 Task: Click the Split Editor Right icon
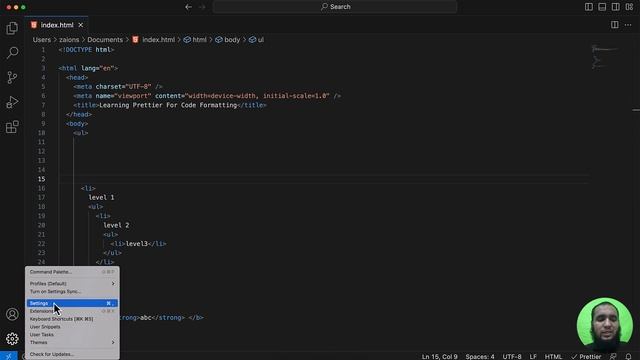tap(615, 25)
